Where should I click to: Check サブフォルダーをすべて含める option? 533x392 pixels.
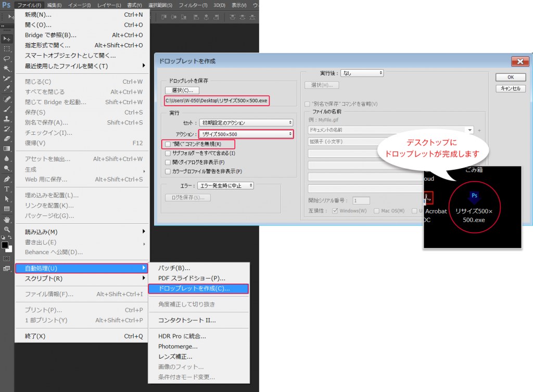tap(168, 154)
